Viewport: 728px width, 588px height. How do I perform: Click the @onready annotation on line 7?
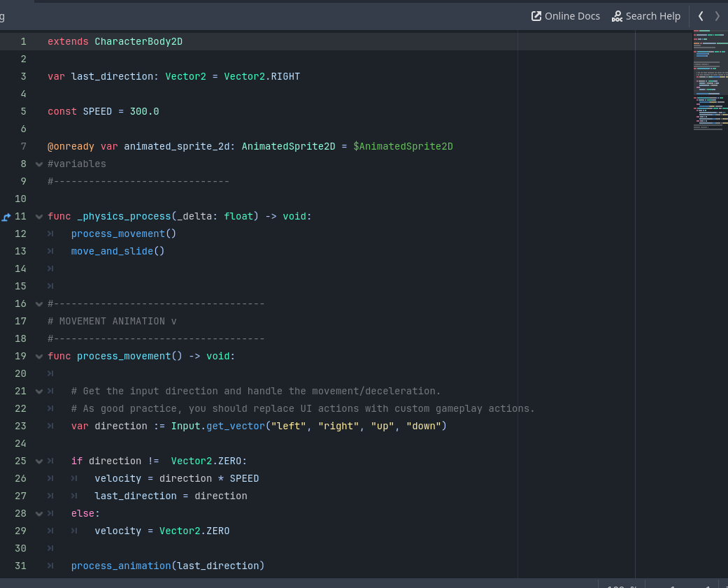point(71,147)
